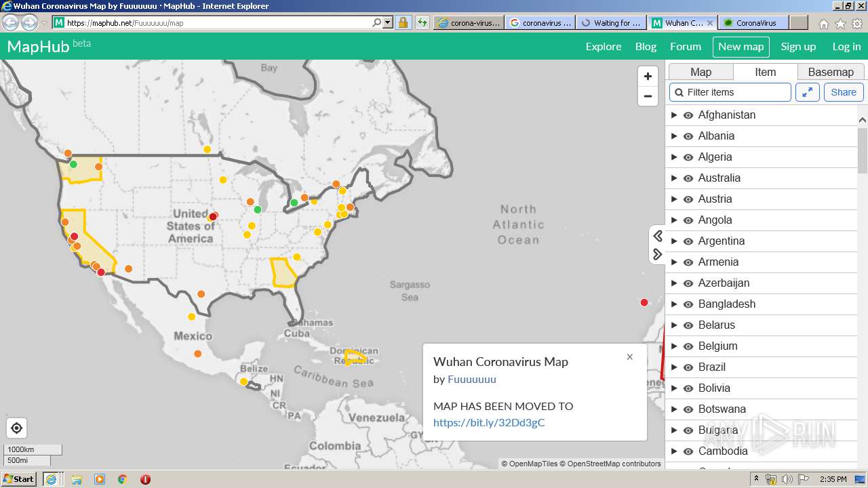Close the Wuhan C... browser tab
The height and width of the screenshot is (488, 868).
(710, 22)
